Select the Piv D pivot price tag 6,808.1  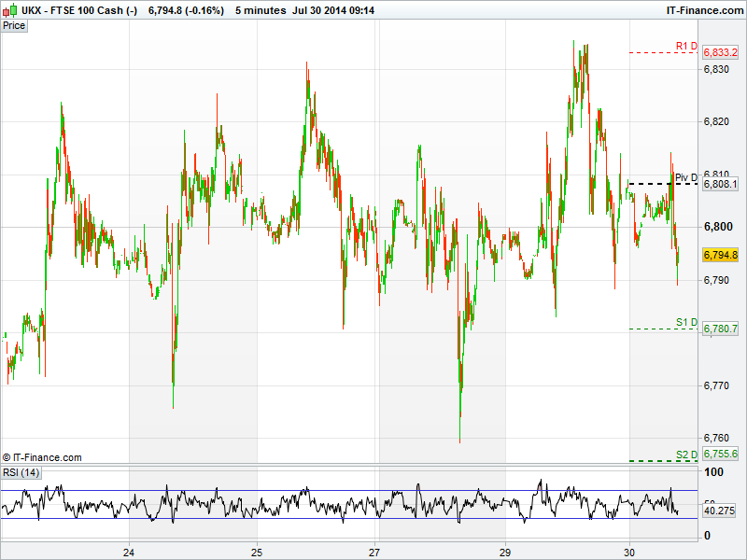(721, 185)
